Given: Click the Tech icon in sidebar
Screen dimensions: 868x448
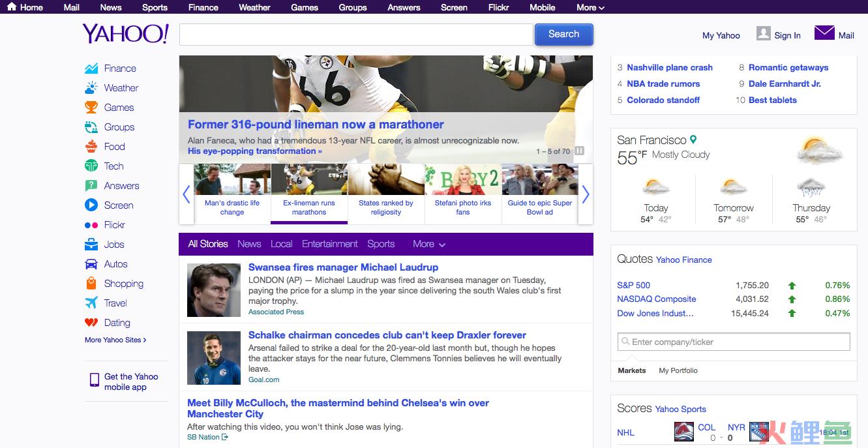Looking at the screenshot, I should click(91, 166).
